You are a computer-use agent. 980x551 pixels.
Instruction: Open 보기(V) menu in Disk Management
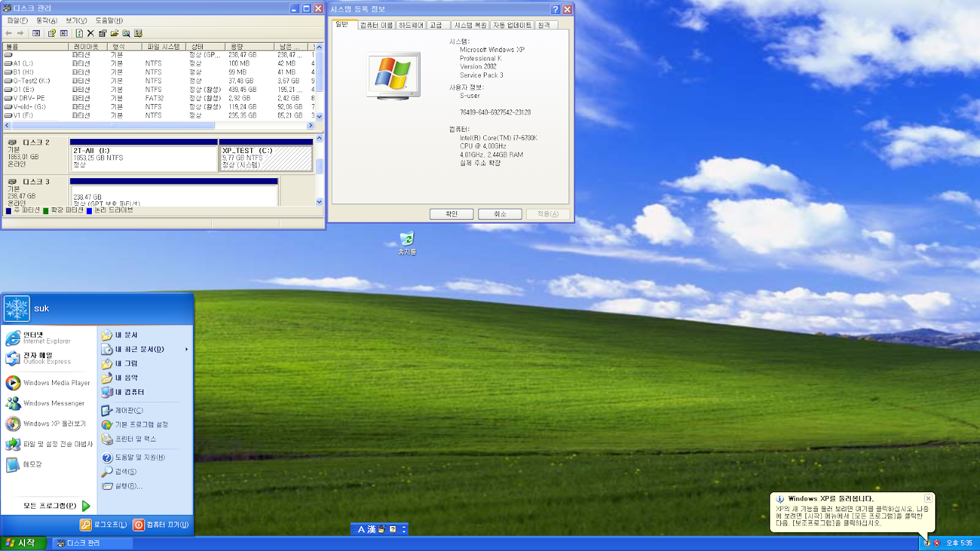pyautogui.click(x=77, y=20)
